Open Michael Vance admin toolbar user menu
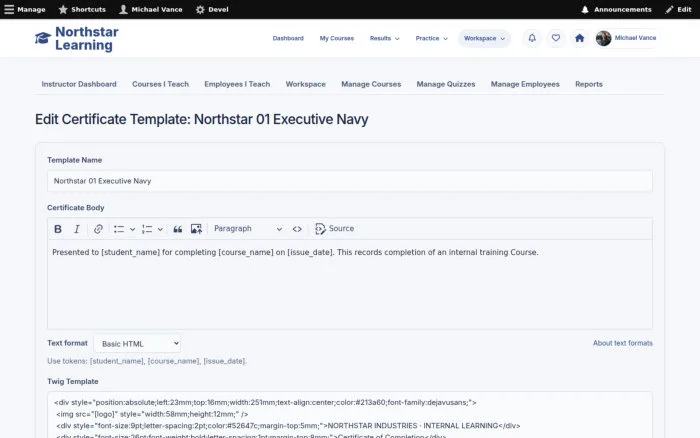Image resolution: width=700 pixels, height=438 pixels. tap(151, 9)
